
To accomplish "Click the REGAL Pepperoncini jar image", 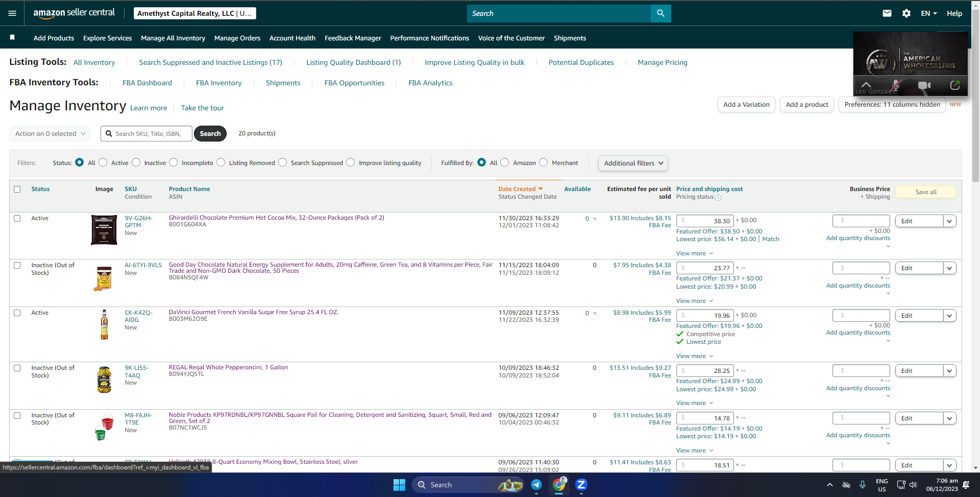I will (104, 380).
